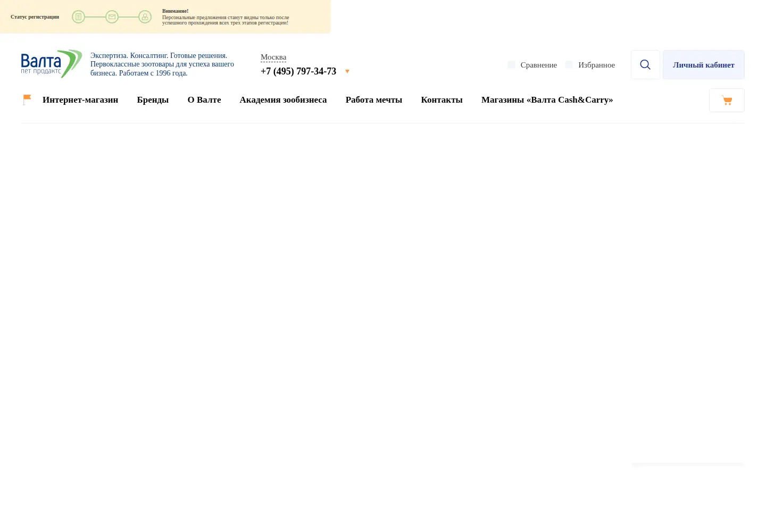This screenshot has height=532, width=766.
Task: Click the Личный кабинет button
Action: pyautogui.click(x=703, y=65)
